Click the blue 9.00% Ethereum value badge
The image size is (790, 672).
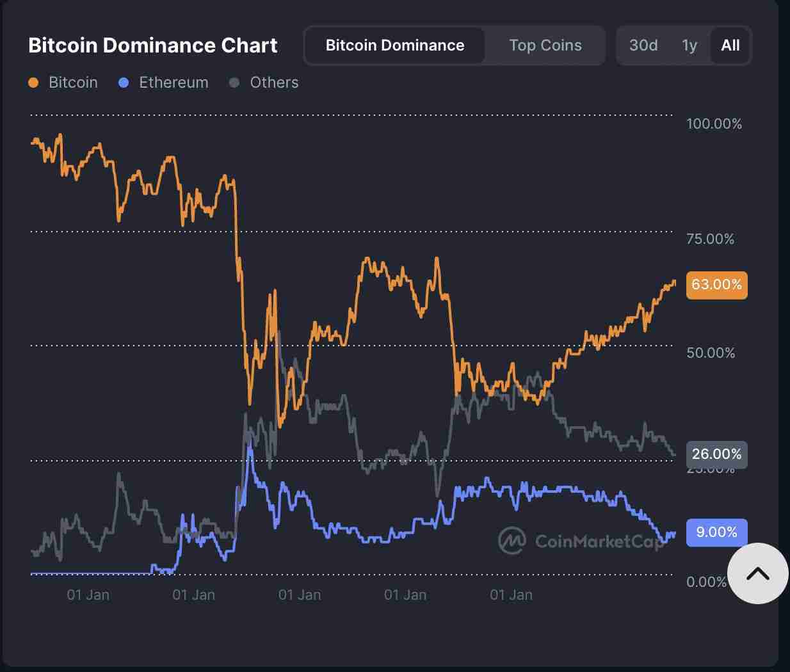coord(716,532)
